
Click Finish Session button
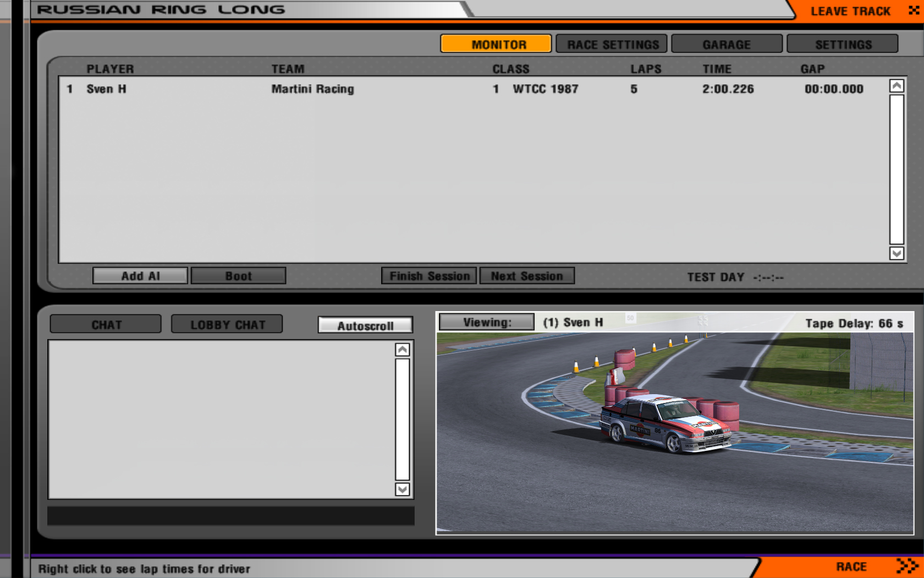[430, 276]
